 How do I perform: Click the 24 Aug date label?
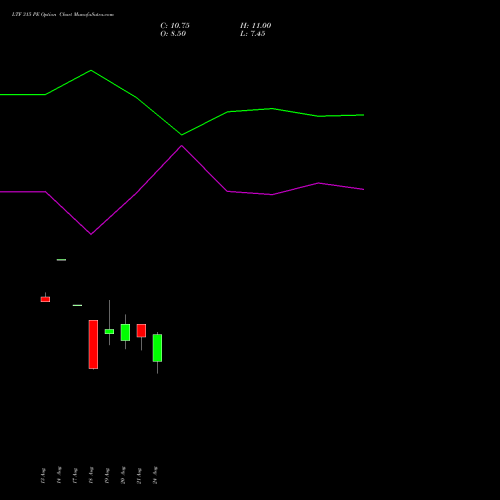coord(155,475)
